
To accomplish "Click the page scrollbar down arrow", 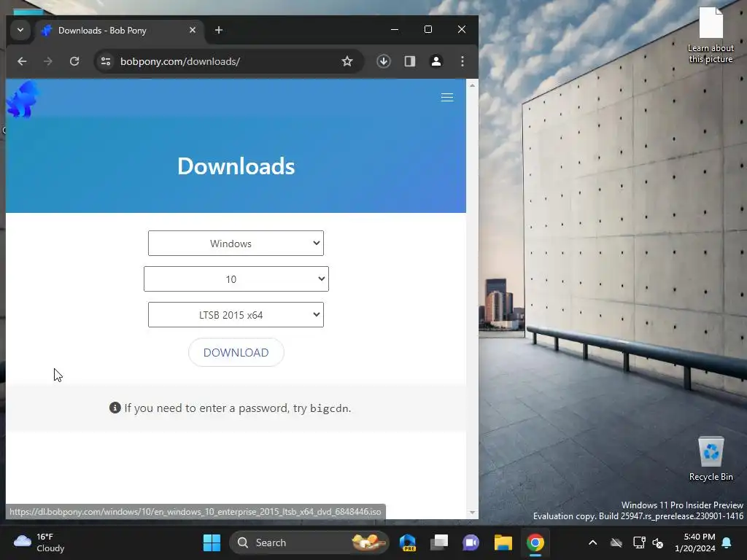I will (x=472, y=513).
